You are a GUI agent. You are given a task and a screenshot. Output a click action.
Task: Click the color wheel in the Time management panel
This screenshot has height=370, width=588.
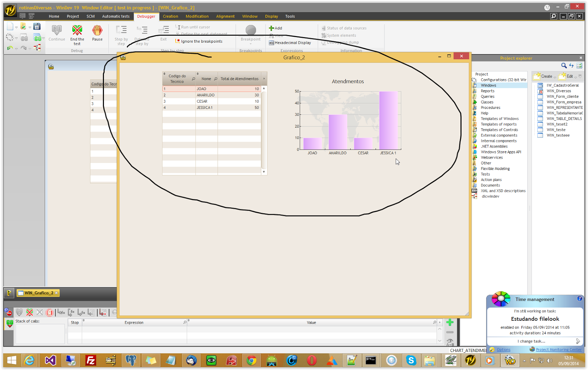[501, 299]
